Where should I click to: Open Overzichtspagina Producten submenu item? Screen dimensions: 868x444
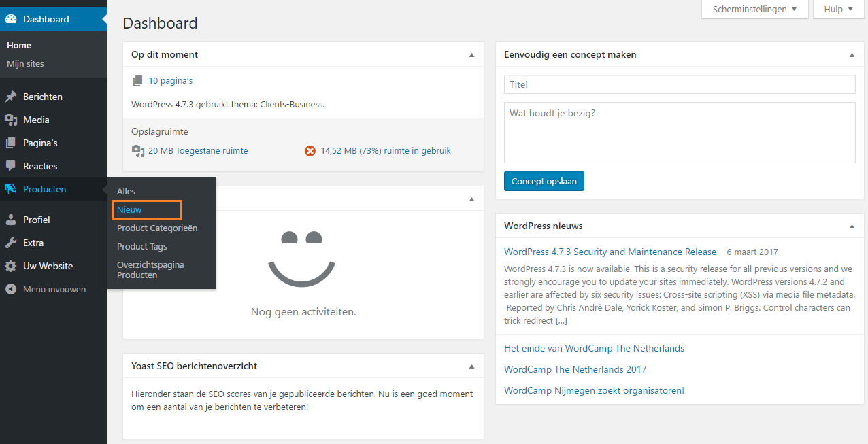[x=150, y=270]
